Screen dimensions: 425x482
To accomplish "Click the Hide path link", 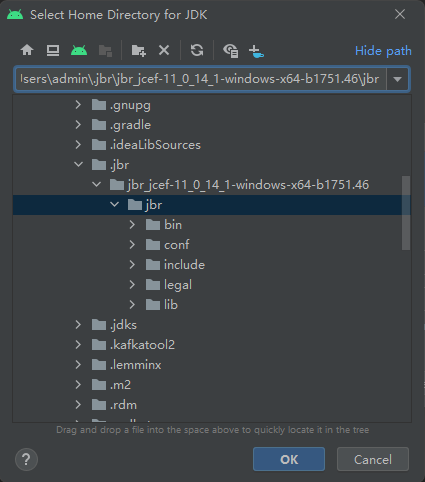I will click(383, 51).
